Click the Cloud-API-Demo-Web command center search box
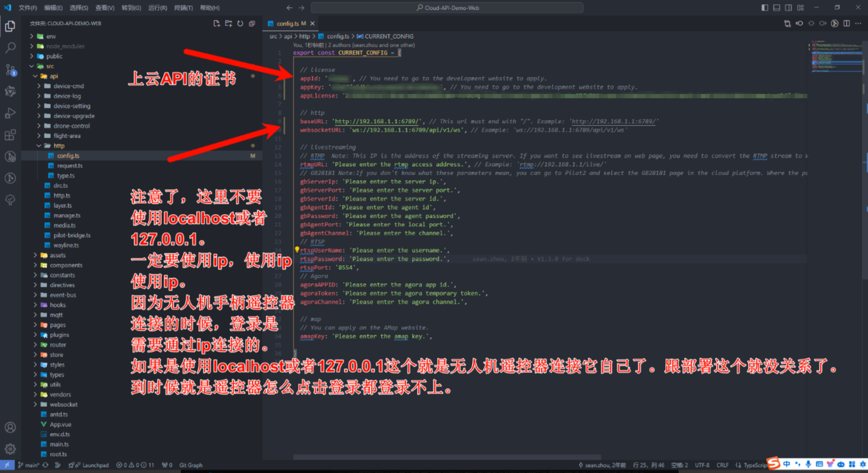 point(447,8)
